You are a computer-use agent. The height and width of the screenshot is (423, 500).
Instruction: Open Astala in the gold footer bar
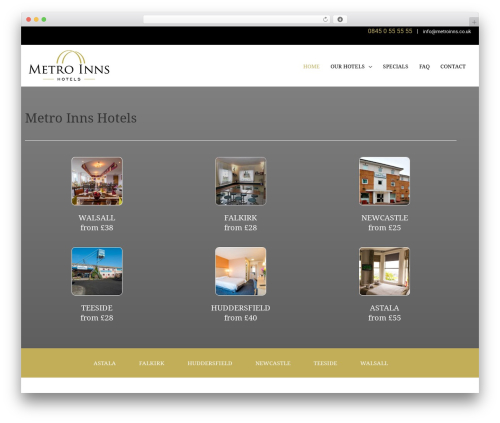coord(105,363)
